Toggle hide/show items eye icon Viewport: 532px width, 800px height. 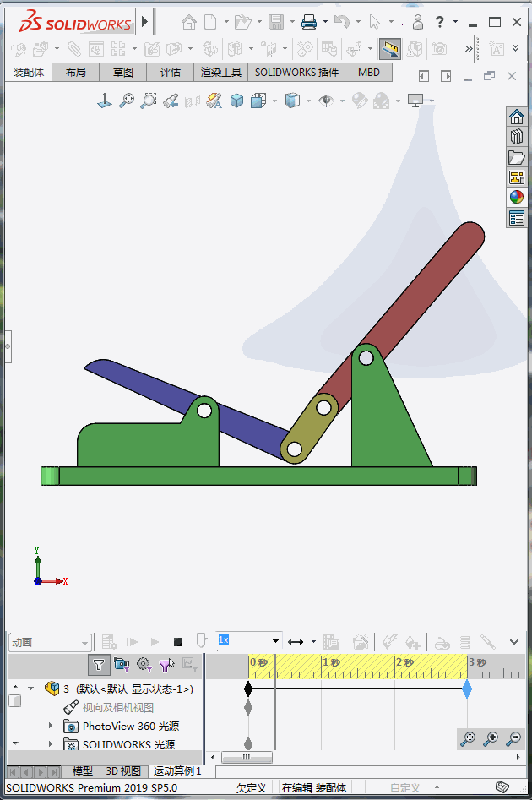[x=326, y=101]
